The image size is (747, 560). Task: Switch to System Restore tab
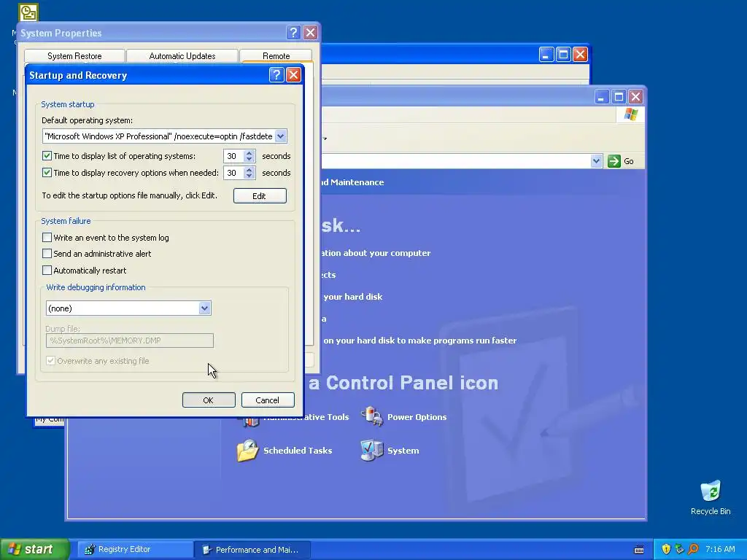click(74, 55)
